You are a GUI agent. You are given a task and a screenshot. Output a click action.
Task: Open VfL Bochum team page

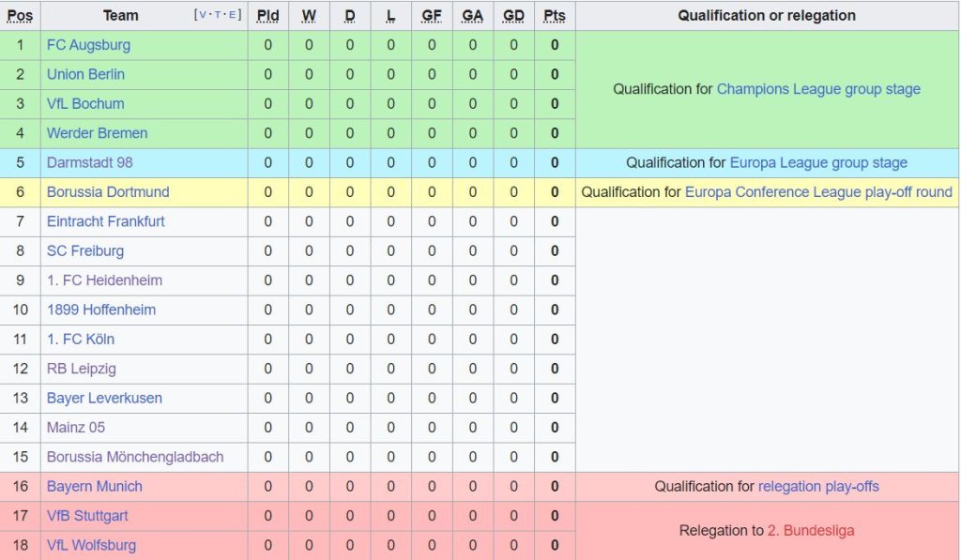point(85,103)
